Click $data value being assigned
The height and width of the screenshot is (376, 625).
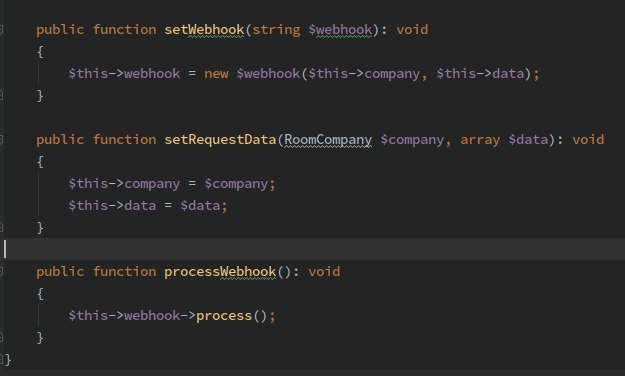click(200, 205)
